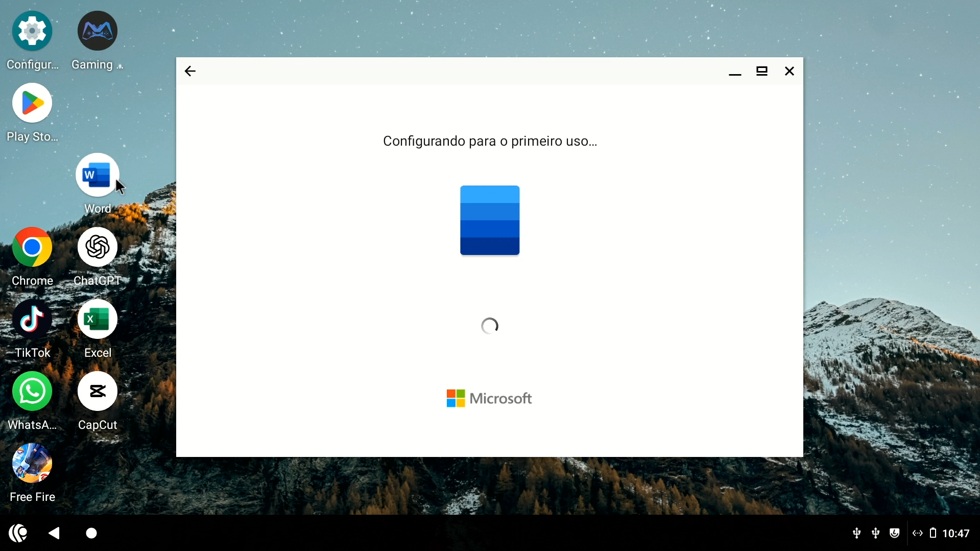Viewport: 980px width, 551px height.
Task: Minimize the Word setup window
Action: 735,72
